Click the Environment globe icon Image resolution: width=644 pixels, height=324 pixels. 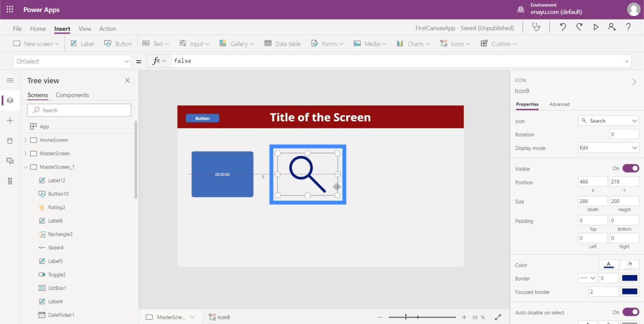pyautogui.click(x=521, y=9)
